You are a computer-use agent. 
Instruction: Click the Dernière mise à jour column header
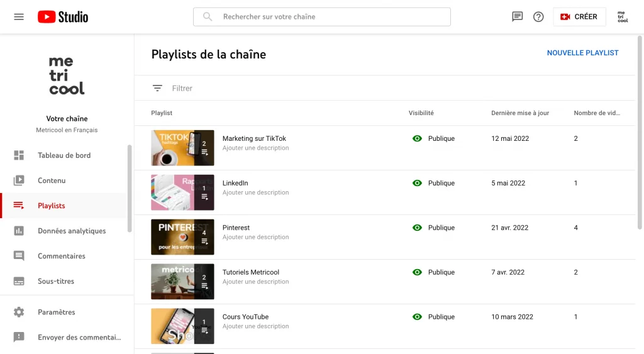tap(520, 113)
